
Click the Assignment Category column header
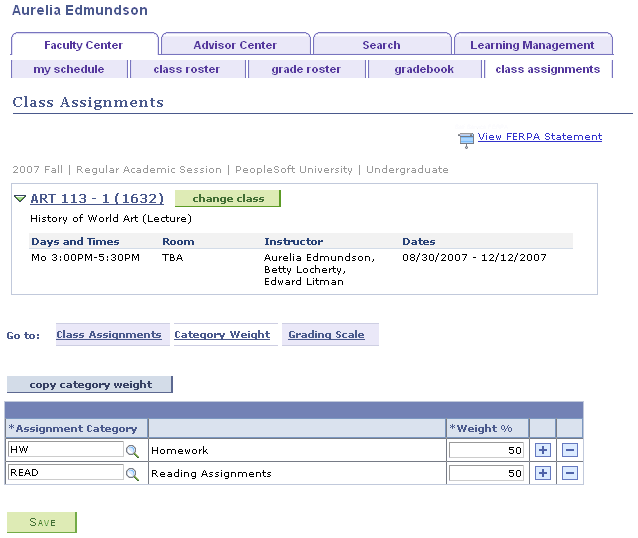click(x=73, y=429)
